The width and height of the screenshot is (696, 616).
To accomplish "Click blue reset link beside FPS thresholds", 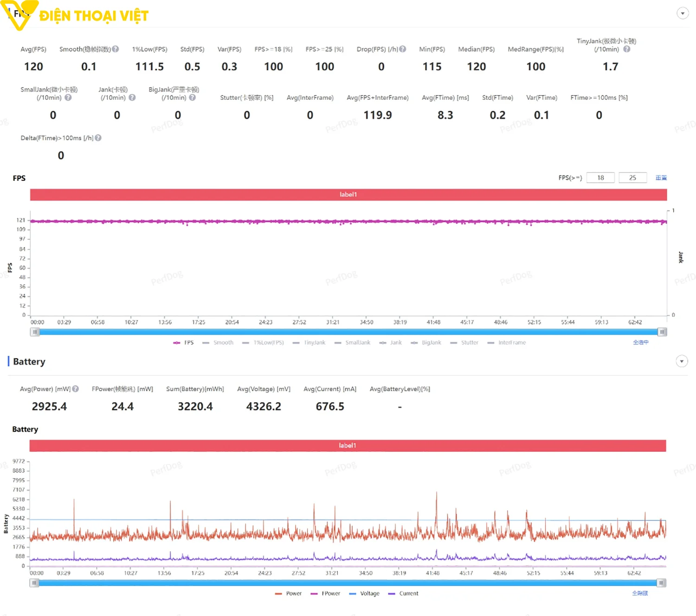I will [x=661, y=178].
